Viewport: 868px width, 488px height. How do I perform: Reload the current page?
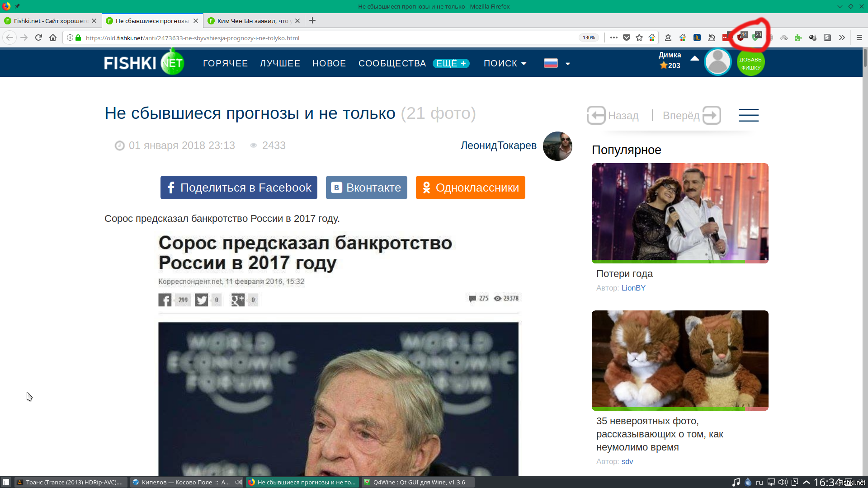(x=38, y=38)
